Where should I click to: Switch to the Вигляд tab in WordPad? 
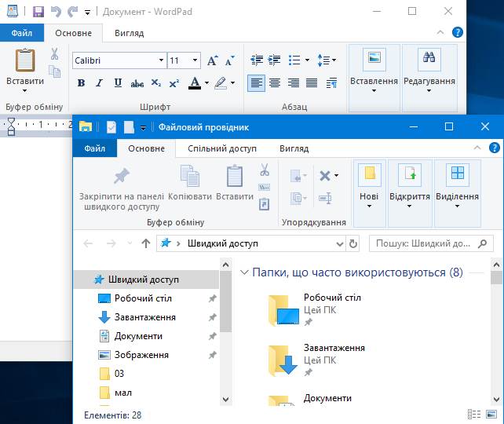coord(130,33)
